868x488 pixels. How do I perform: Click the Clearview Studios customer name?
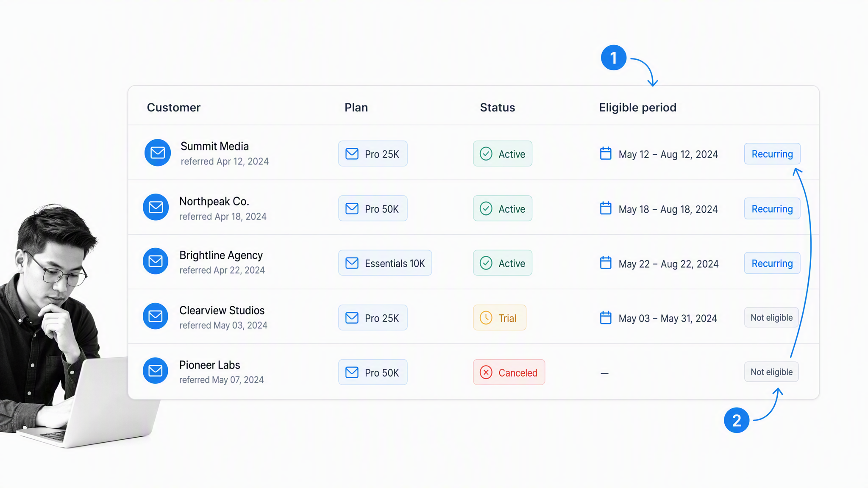point(222,310)
